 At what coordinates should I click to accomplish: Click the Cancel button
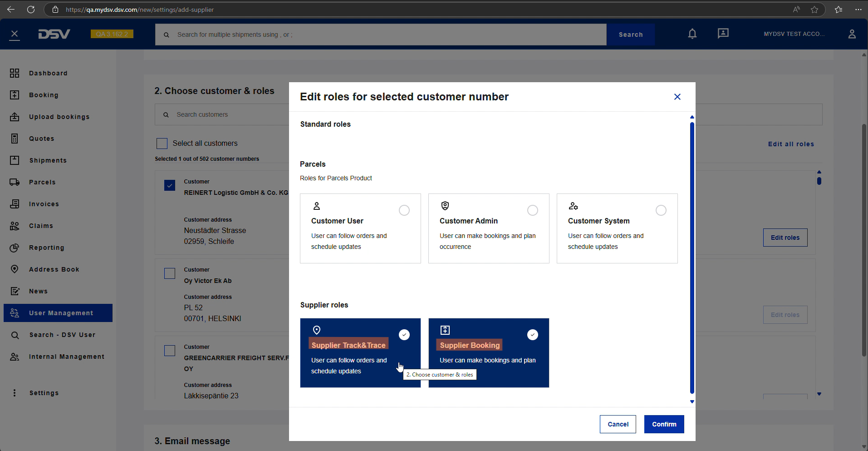pos(618,424)
